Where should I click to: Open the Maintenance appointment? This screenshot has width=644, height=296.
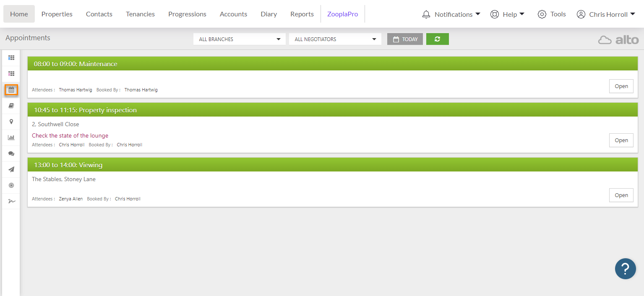[x=621, y=86]
